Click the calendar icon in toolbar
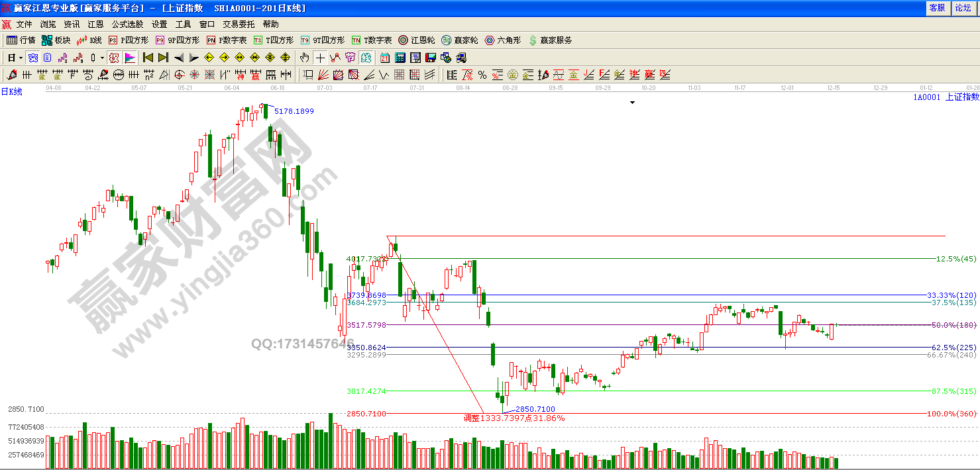The height and width of the screenshot is (470, 980). pyautogui.click(x=386, y=58)
